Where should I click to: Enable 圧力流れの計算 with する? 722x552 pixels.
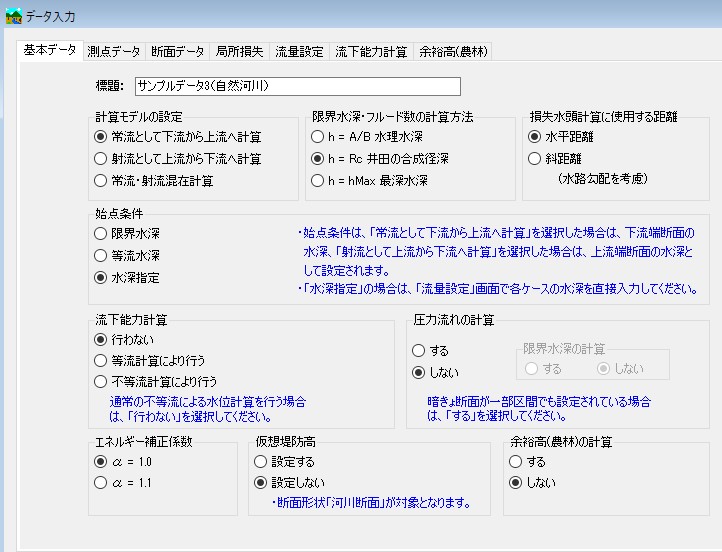(430, 350)
